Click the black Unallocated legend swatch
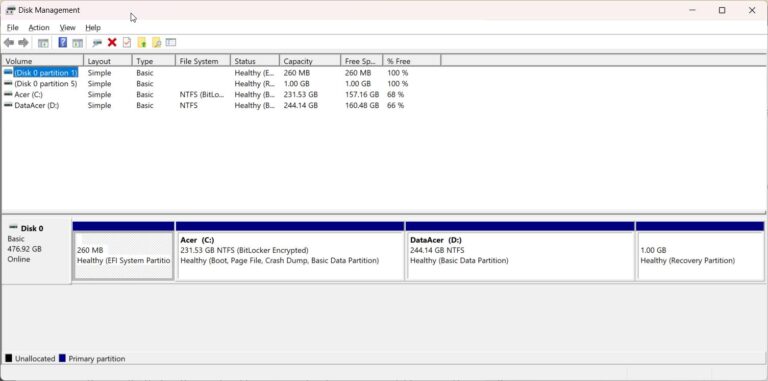768x381 pixels. point(9,358)
